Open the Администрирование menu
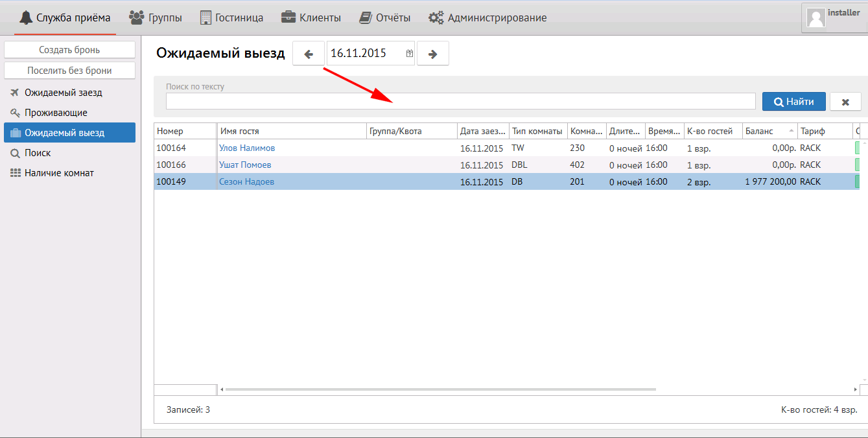This screenshot has height=438, width=868. (487, 17)
